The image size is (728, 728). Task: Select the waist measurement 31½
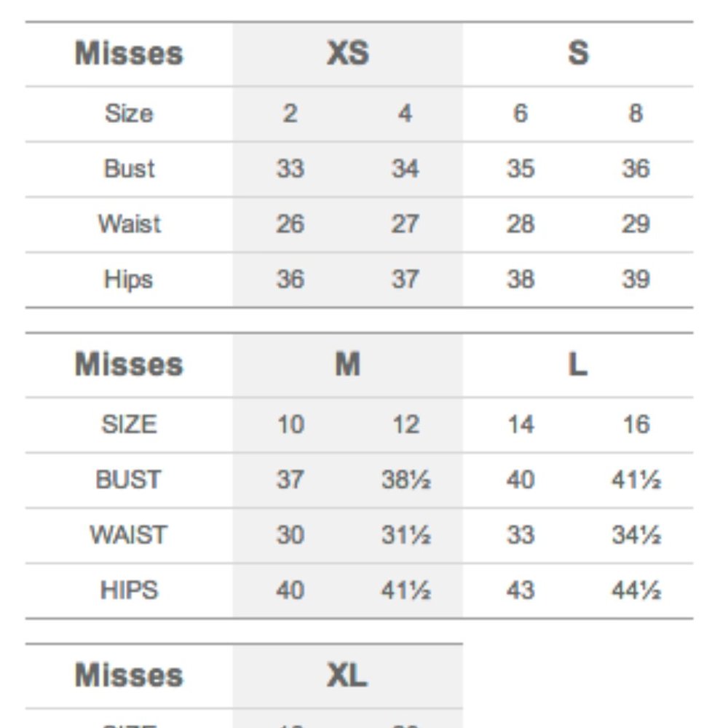(x=405, y=535)
